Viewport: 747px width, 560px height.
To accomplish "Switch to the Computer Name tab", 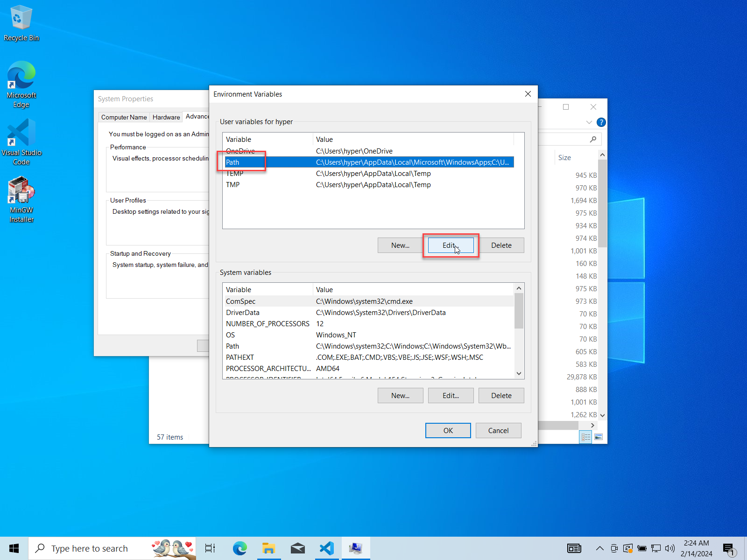I will [124, 117].
